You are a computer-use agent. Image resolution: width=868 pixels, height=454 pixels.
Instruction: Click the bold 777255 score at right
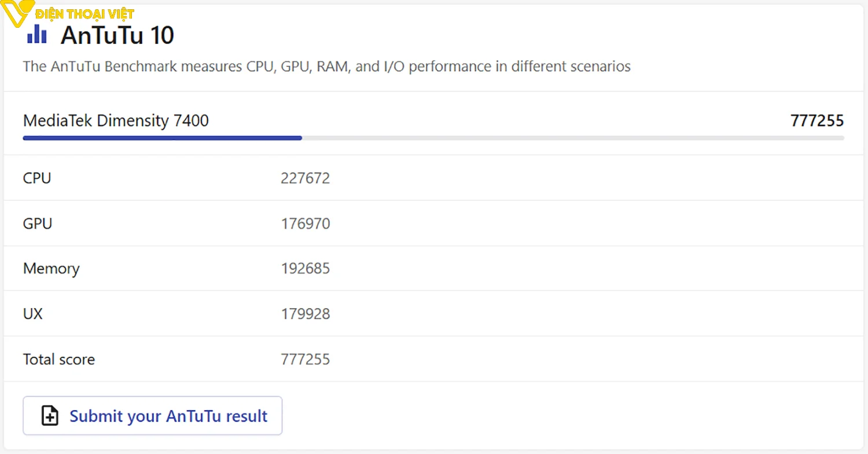pyautogui.click(x=816, y=121)
